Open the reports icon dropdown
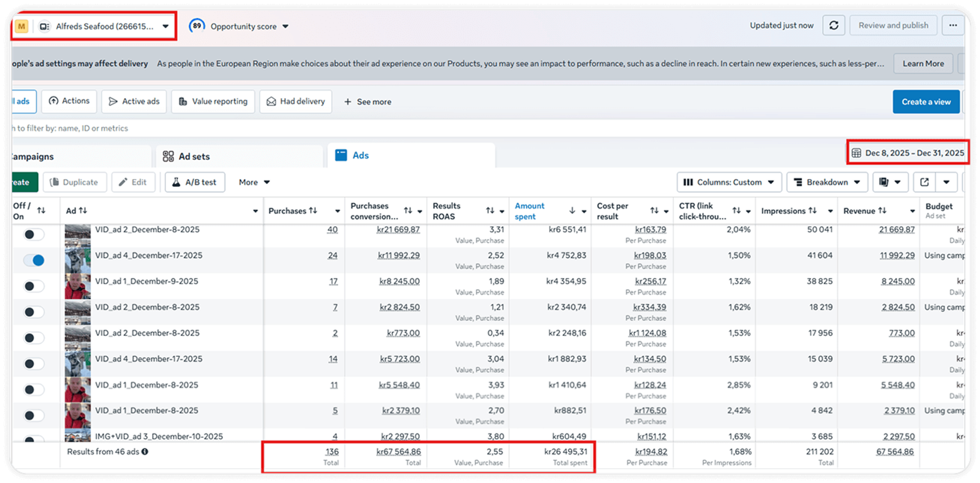Viewport: 980px width, 483px height. tap(890, 182)
